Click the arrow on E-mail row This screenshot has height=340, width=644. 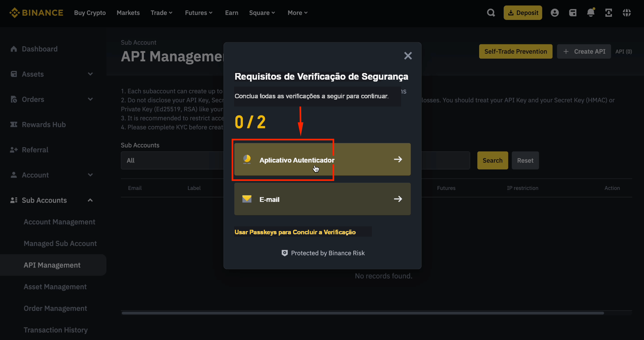point(398,199)
